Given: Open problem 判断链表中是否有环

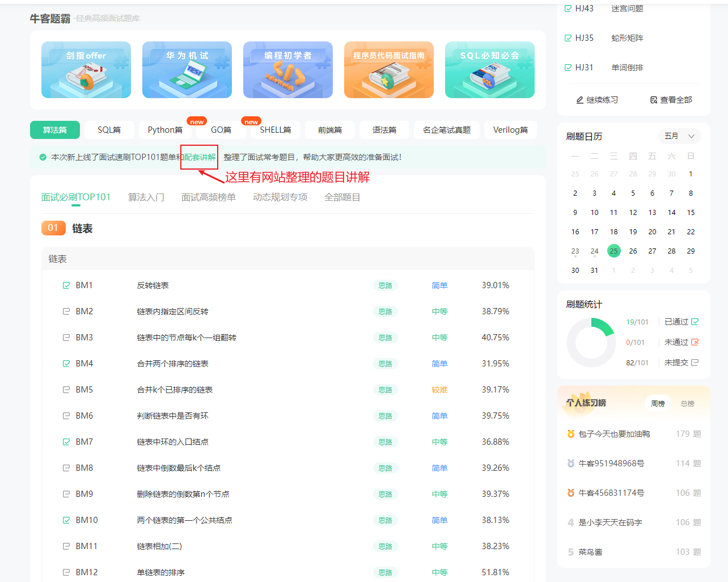Looking at the screenshot, I should tap(172, 416).
